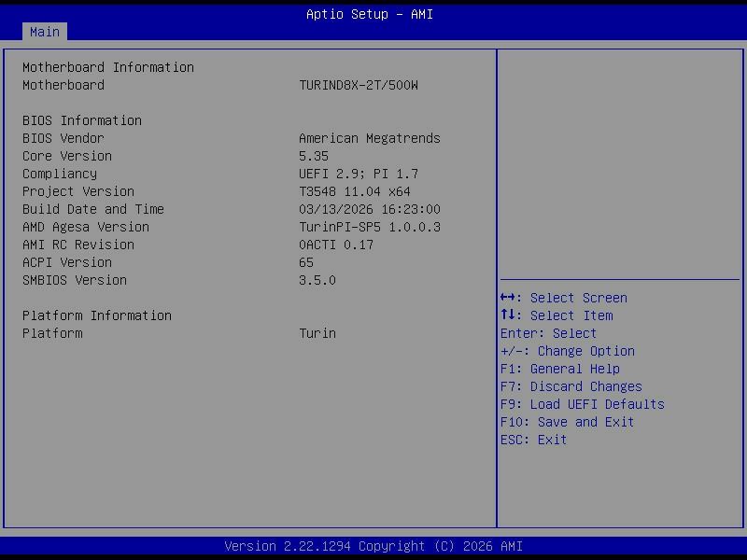Click the Version 2.22.1294 copyright footer
Image resolution: width=747 pixels, height=560 pixels.
[x=373, y=546]
